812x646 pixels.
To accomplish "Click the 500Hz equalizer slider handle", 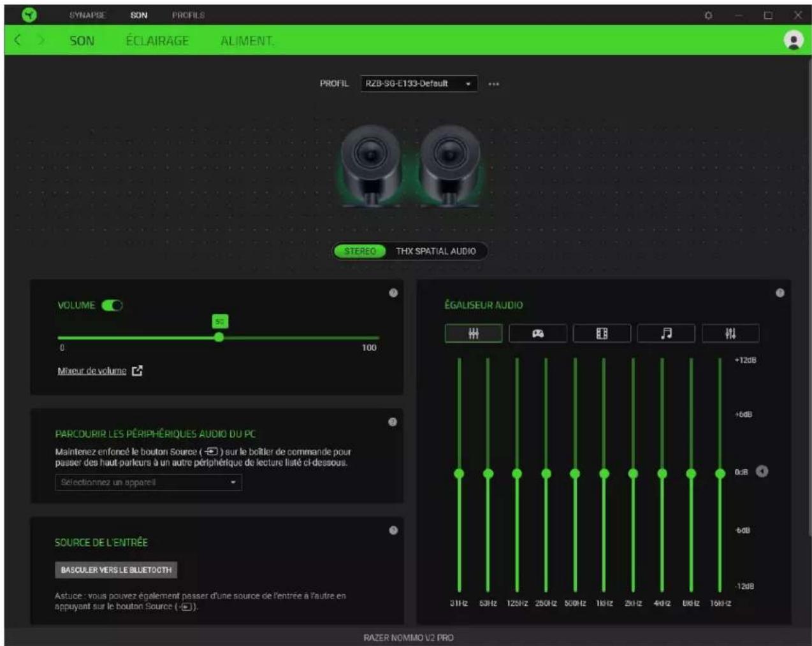I will [575, 473].
